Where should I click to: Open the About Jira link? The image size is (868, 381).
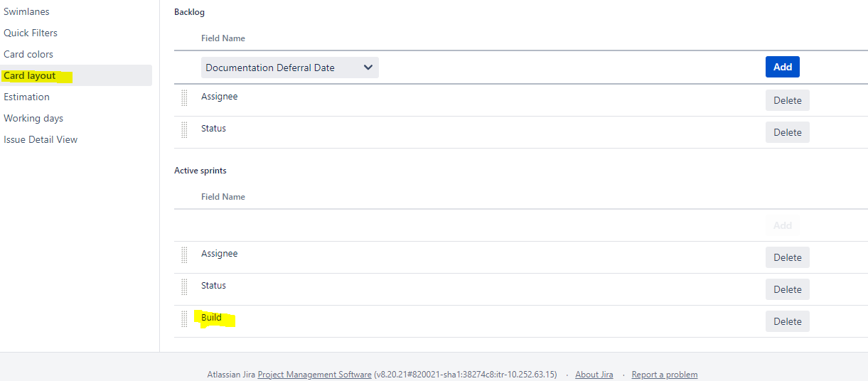point(594,375)
